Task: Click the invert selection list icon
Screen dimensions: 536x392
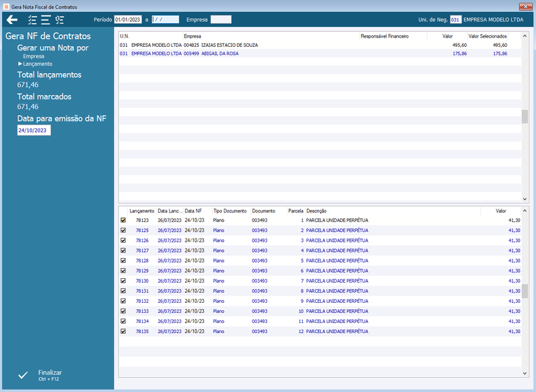Action: (x=60, y=20)
